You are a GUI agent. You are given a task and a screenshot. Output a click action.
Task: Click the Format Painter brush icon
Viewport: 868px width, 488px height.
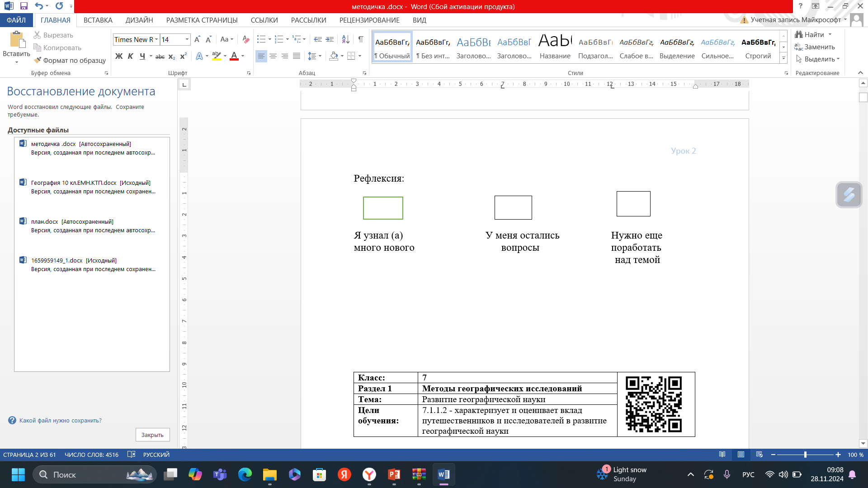point(38,60)
